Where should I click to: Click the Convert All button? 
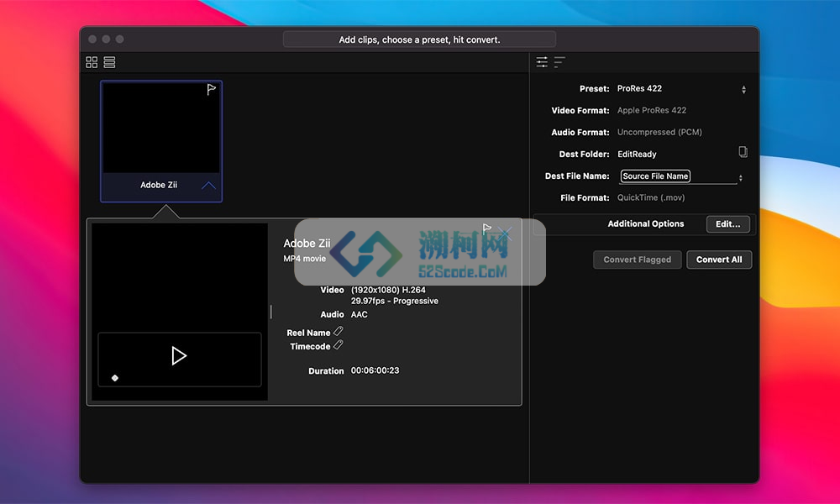coord(719,260)
